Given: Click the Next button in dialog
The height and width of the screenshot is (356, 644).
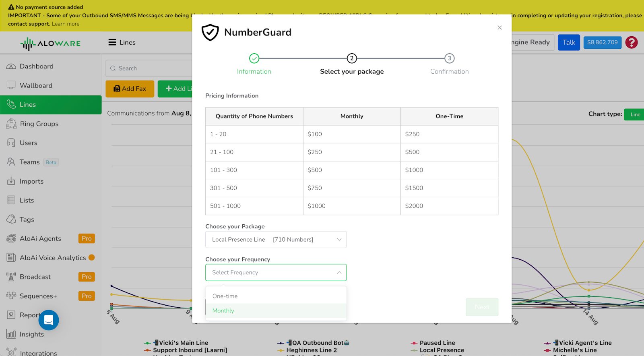Looking at the screenshot, I should pyautogui.click(x=482, y=307).
